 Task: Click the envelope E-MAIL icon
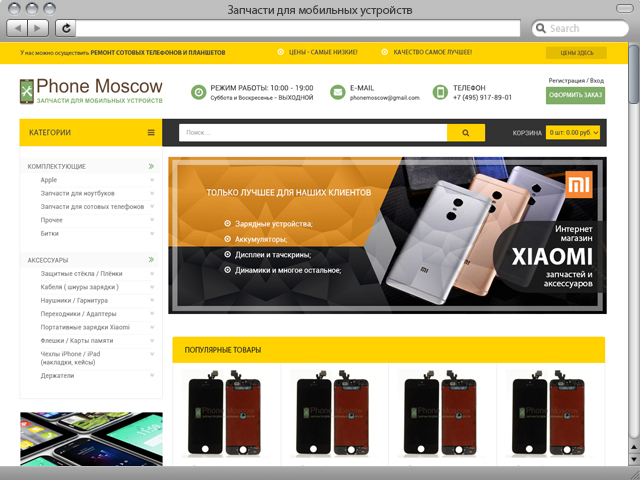(338, 92)
